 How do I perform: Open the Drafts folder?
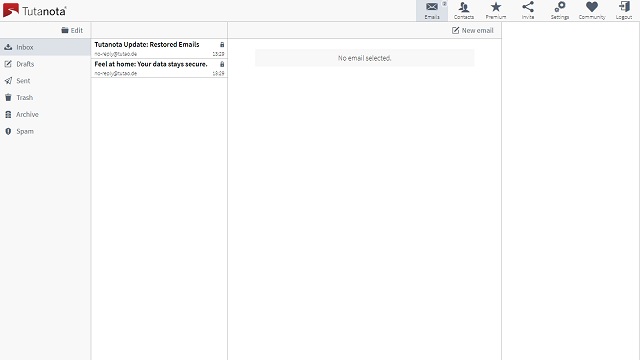(45, 64)
